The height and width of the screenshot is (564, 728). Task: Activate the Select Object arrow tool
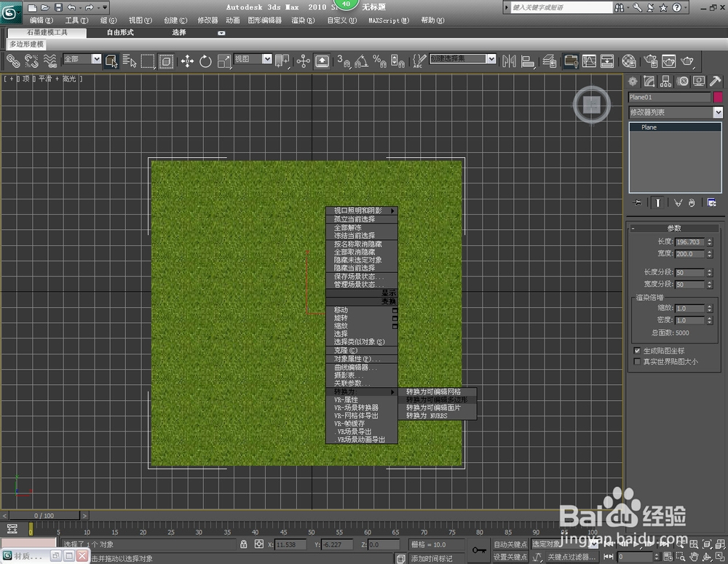tap(111, 61)
